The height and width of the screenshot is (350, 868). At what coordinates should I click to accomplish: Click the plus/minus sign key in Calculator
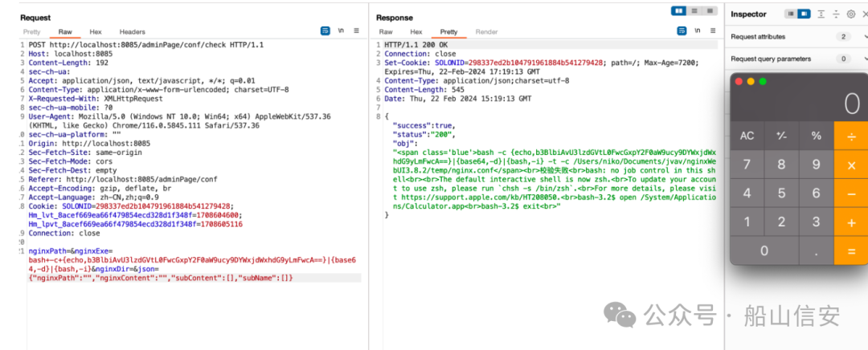click(x=782, y=136)
